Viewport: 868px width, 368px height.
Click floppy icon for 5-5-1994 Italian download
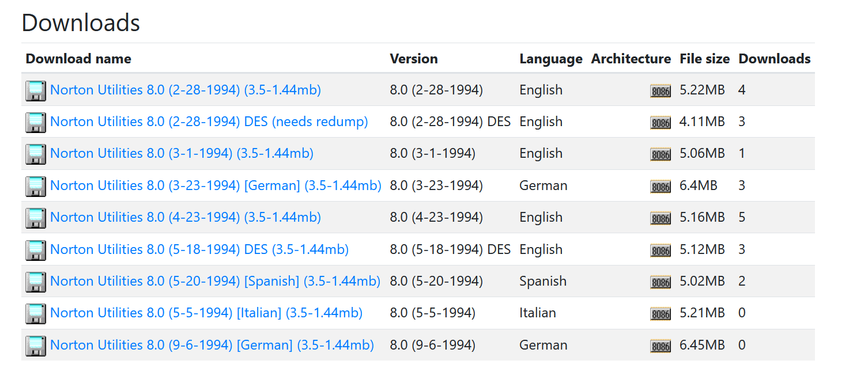point(36,313)
